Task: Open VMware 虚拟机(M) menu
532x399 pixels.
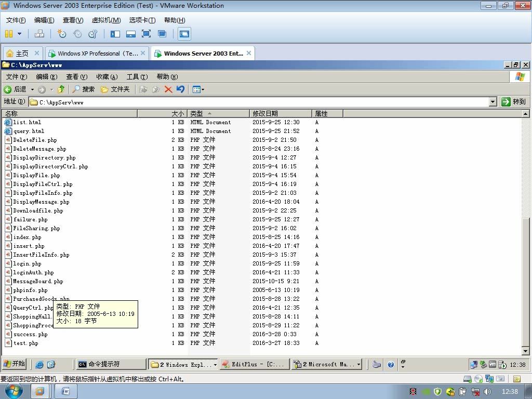Action: 106,20
